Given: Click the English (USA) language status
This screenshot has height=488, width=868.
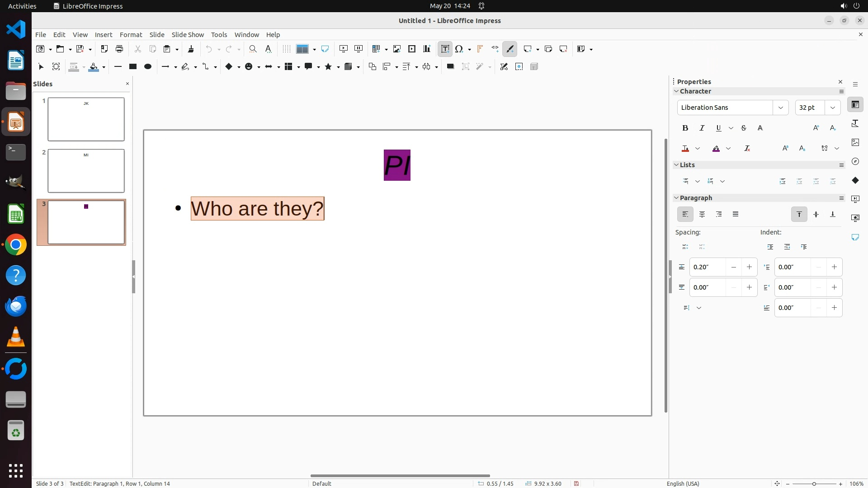Looking at the screenshot, I should point(683,483).
